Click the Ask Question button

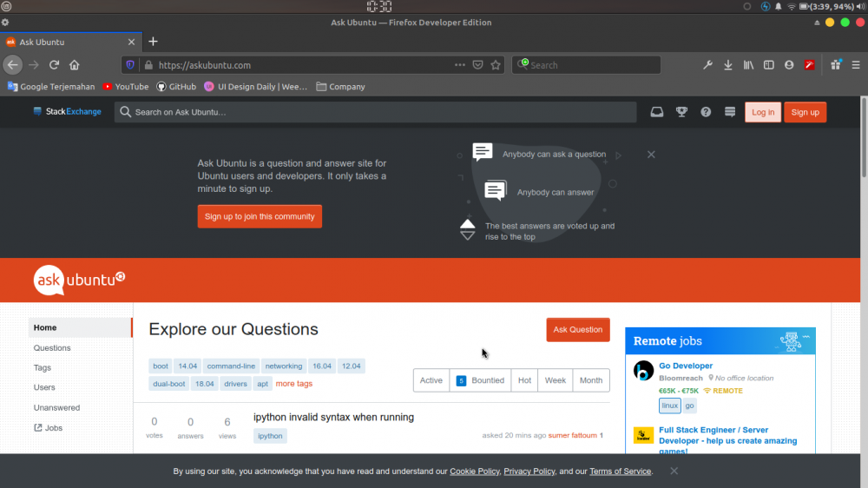(x=578, y=330)
